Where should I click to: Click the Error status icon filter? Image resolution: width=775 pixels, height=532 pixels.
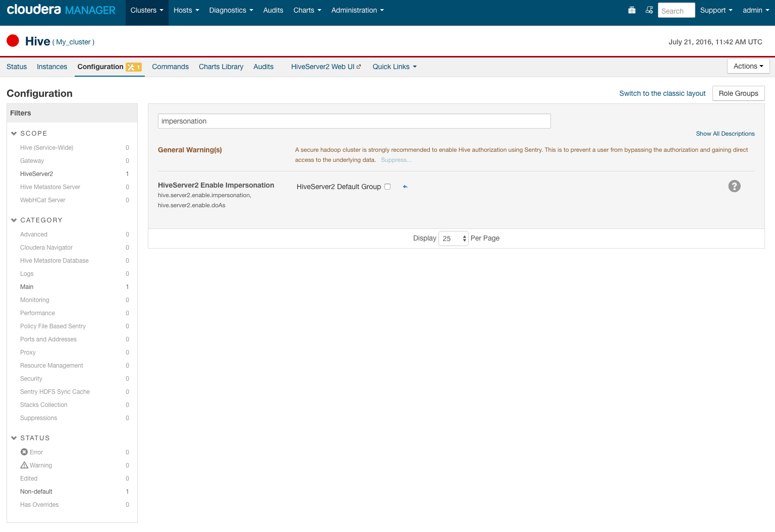point(24,452)
